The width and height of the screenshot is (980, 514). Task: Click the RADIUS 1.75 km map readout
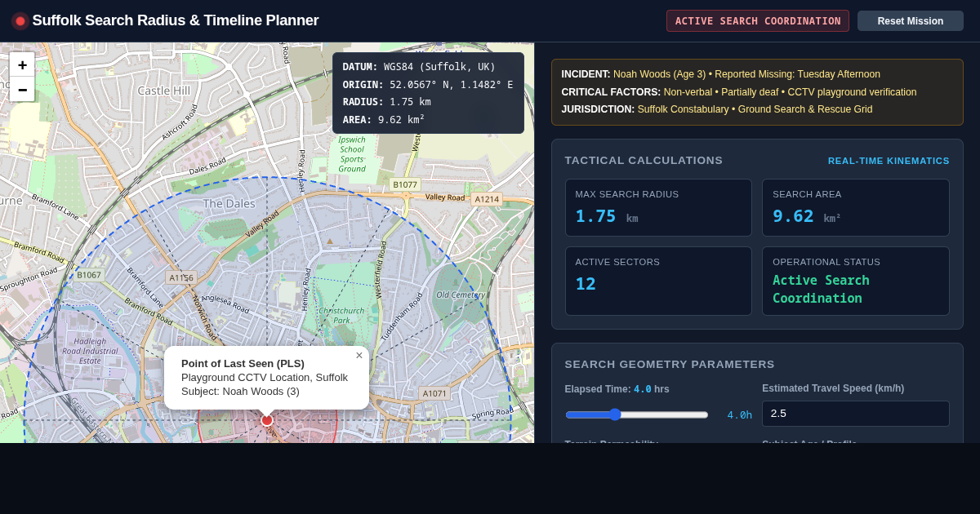387,102
